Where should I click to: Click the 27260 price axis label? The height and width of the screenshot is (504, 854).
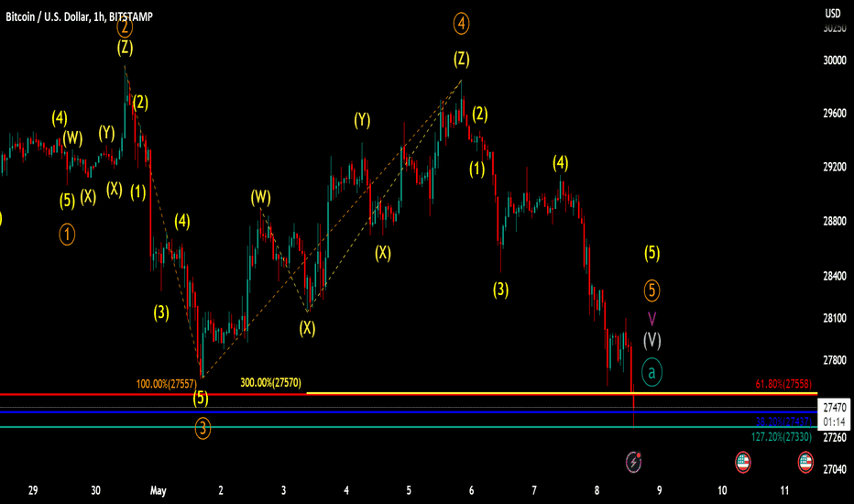tap(835, 437)
